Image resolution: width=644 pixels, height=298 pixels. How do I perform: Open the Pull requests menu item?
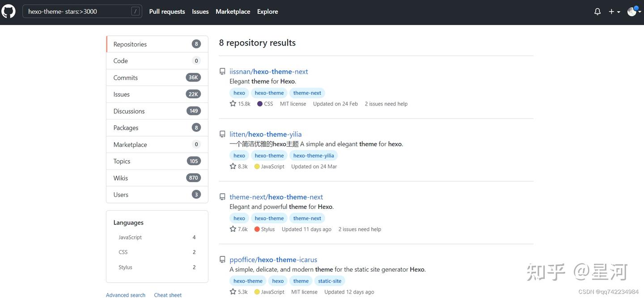point(167,11)
